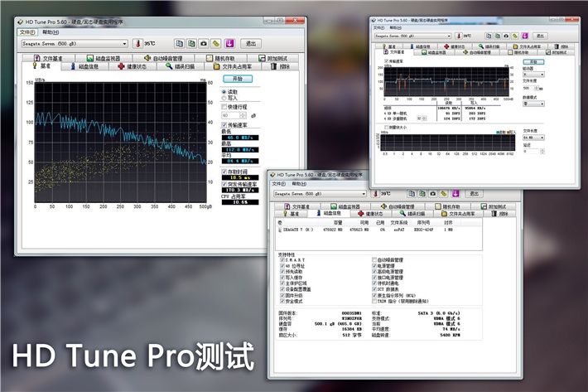Open 磁盘监视器 disk monitor tab in benchmark window
The width and height of the screenshot is (588, 392).
(x=104, y=59)
